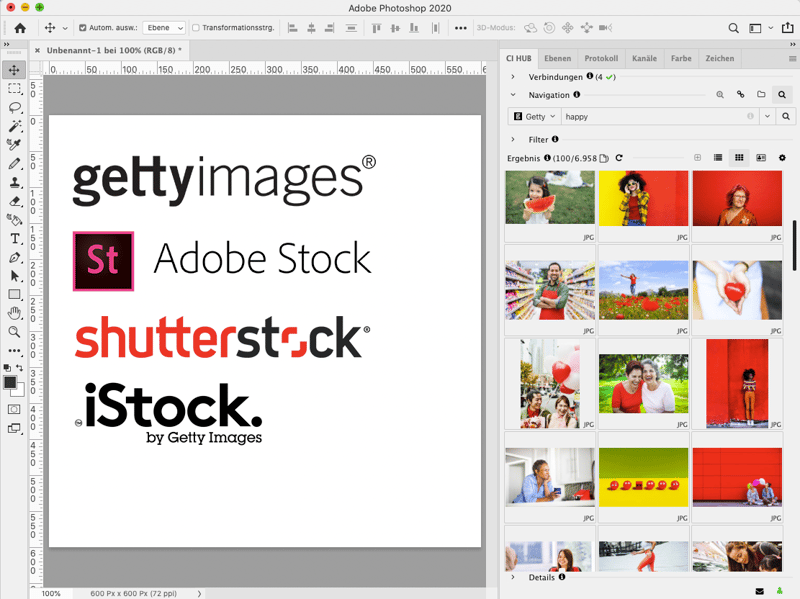The width and height of the screenshot is (800, 599).
Task: Align left edges in the options bar
Action: coord(292,28)
